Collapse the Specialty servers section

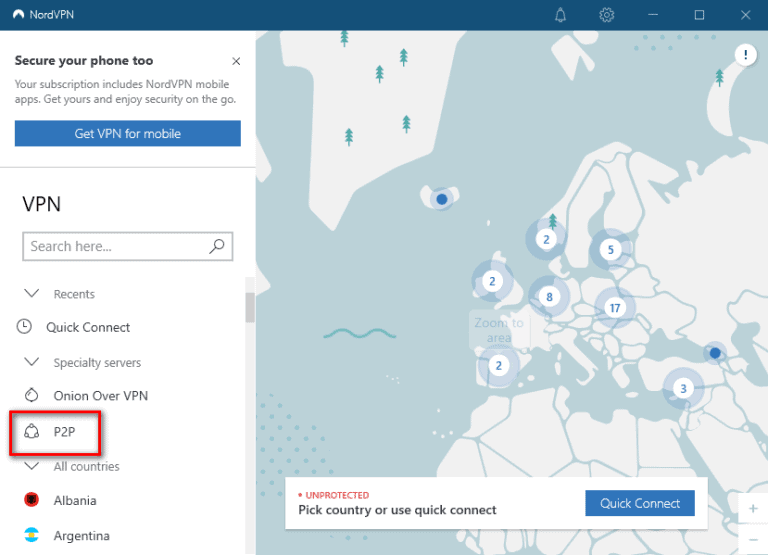[x=31, y=362]
